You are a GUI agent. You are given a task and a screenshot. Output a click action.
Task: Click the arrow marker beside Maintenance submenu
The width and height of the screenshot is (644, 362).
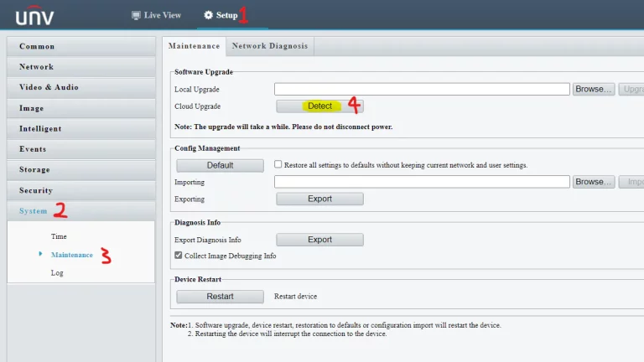pyautogui.click(x=40, y=254)
